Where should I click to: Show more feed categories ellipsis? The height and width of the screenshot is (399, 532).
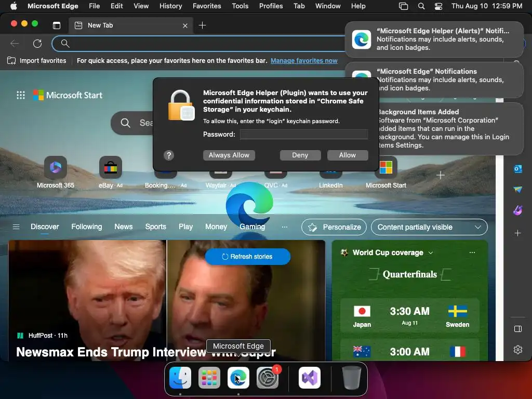point(285,227)
